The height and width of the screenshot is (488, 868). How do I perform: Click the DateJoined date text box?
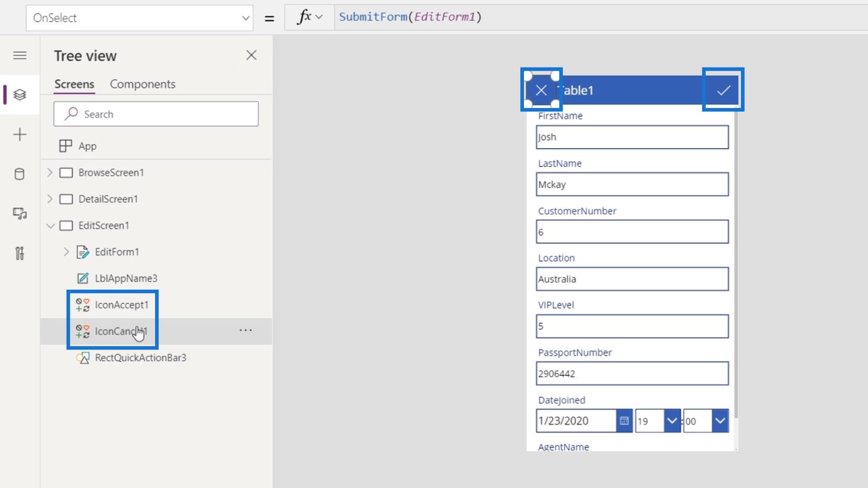tap(576, 421)
